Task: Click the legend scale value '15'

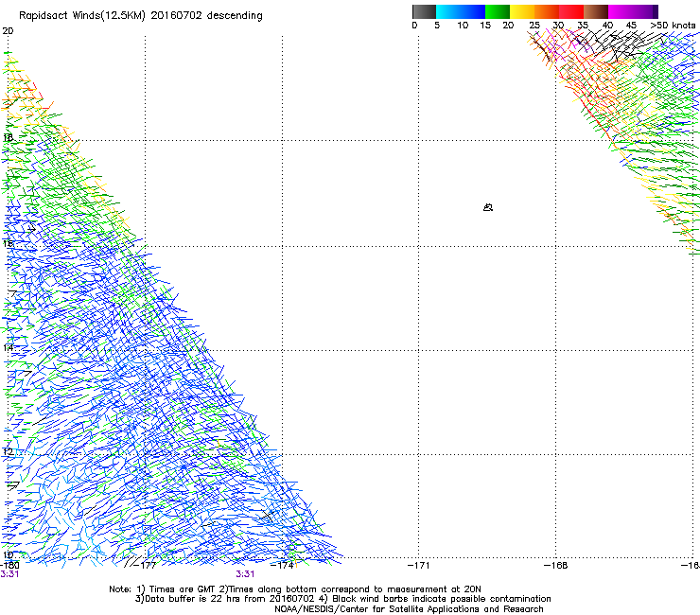Action: pyautogui.click(x=485, y=26)
